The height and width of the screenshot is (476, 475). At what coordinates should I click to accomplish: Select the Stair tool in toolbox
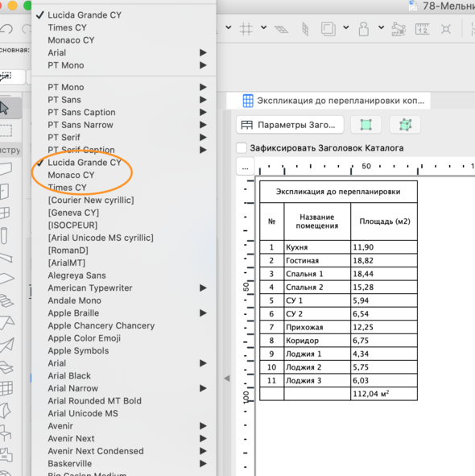(6, 300)
